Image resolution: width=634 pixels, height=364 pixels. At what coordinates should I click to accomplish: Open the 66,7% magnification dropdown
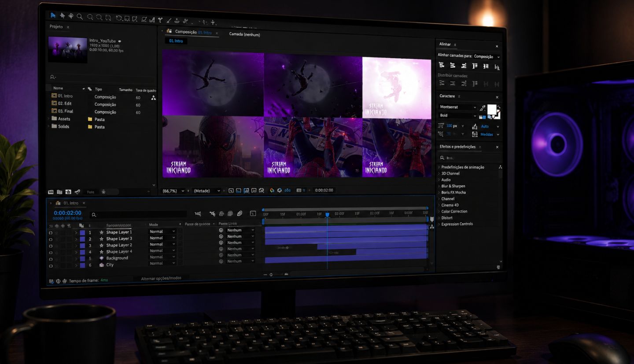click(173, 191)
